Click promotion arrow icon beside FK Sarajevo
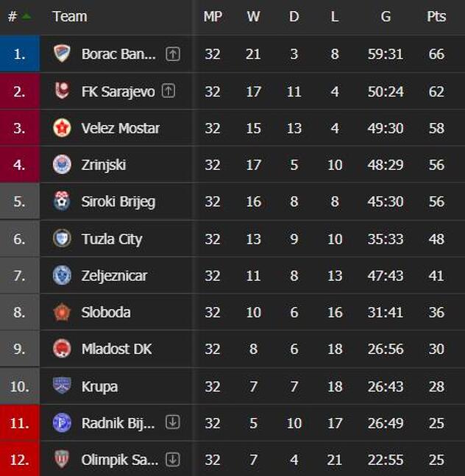Screen dimensions: 465x476 (168, 90)
